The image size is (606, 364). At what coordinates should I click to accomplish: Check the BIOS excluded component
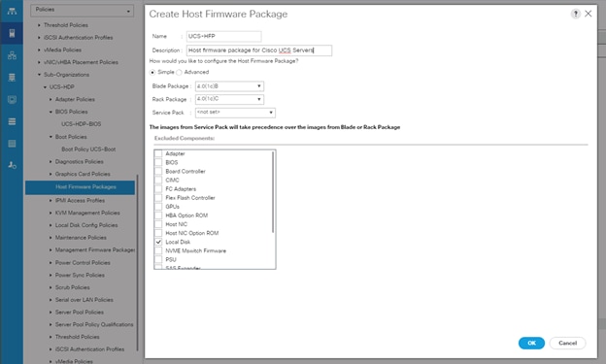point(158,162)
